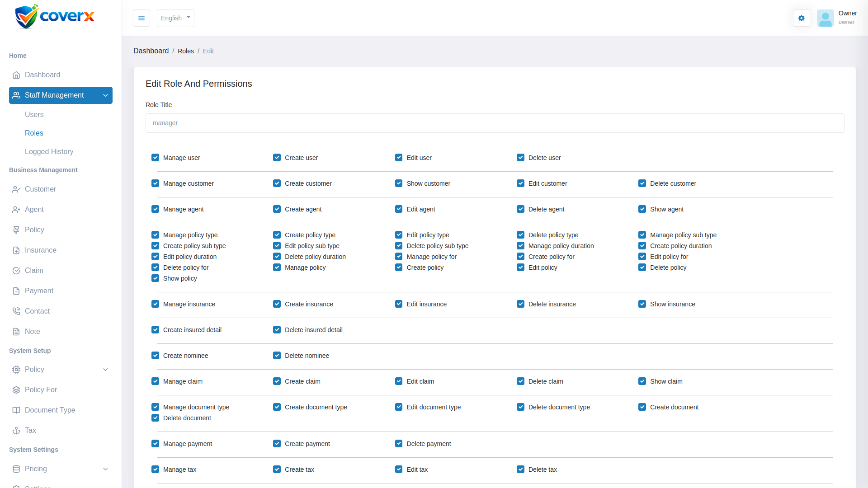This screenshot has width=868, height=488.
Task: Expand the Pricing menu chevron
Action: point(105,469)
